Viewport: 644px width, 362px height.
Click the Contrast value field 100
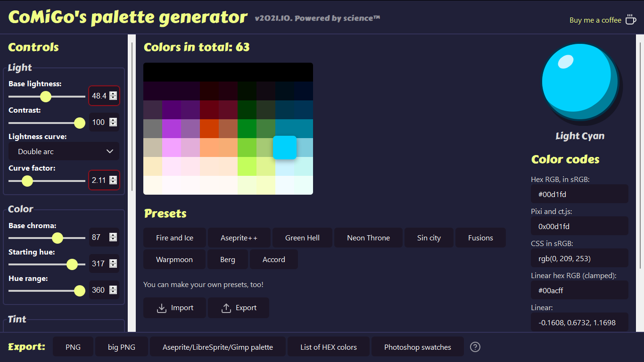click(x=104, y=122)
